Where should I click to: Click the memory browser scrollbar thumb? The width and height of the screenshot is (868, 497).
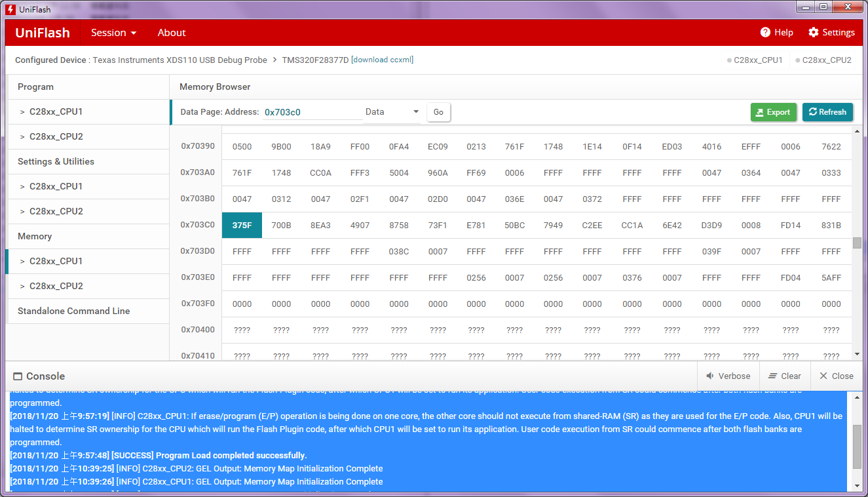[x=857, y=243]
